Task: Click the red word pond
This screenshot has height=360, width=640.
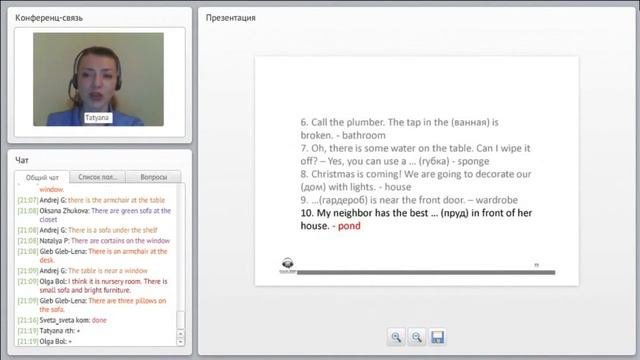Action: 349,226
